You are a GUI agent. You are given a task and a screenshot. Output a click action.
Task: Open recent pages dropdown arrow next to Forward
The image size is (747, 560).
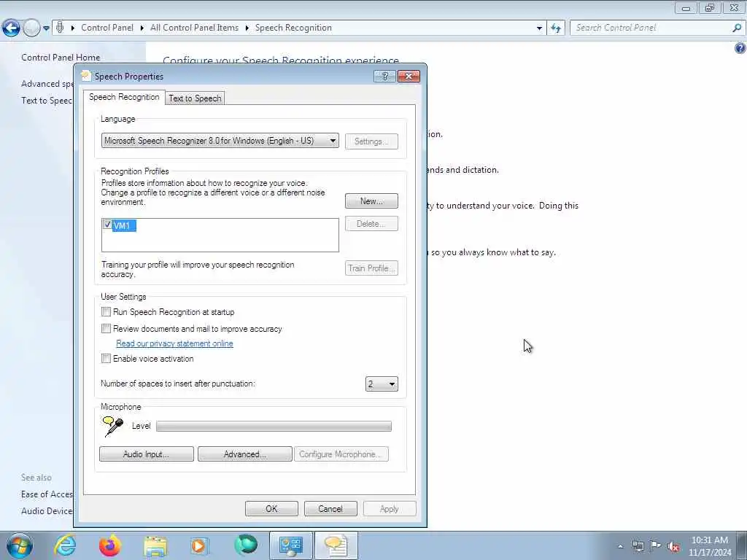point(46,28)
